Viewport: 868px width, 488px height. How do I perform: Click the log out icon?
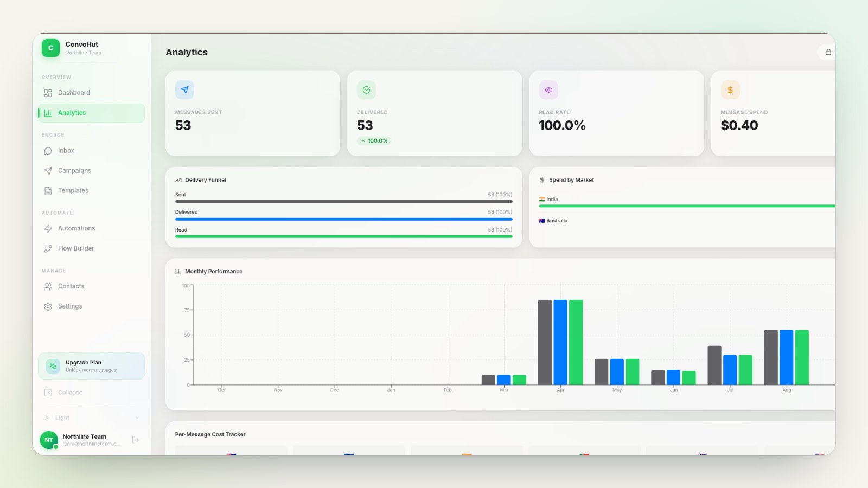click(136, 440)
